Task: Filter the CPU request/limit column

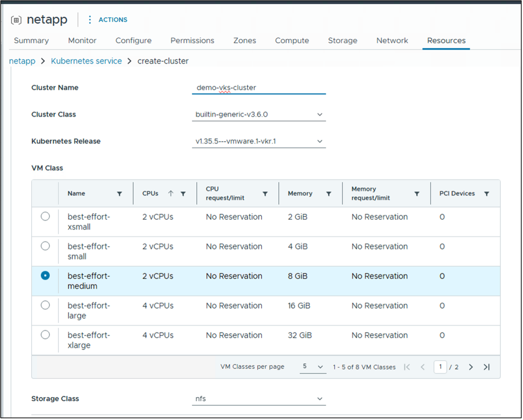Action: [x=265, y=194]
